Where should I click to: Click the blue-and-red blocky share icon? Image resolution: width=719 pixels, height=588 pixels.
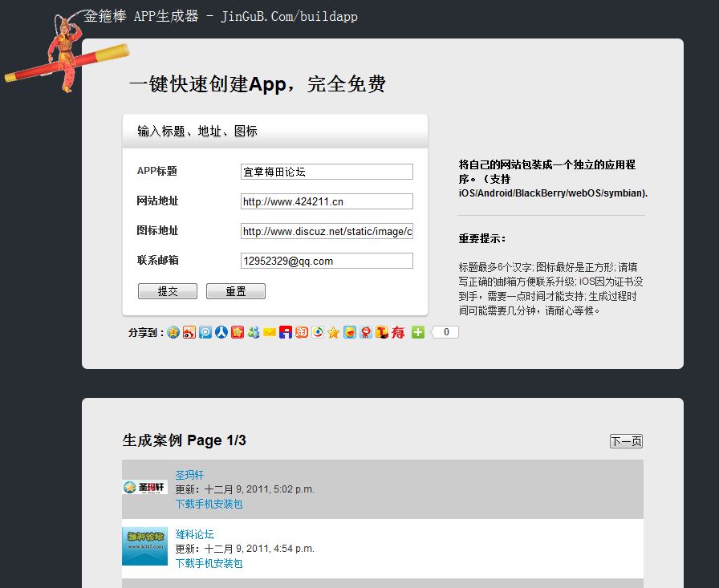(286, 332)
